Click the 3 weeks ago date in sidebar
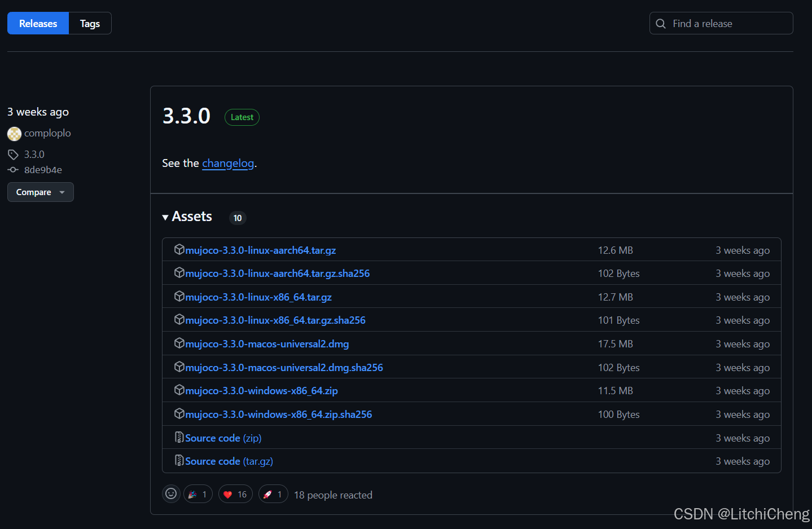 coord(38,112)
